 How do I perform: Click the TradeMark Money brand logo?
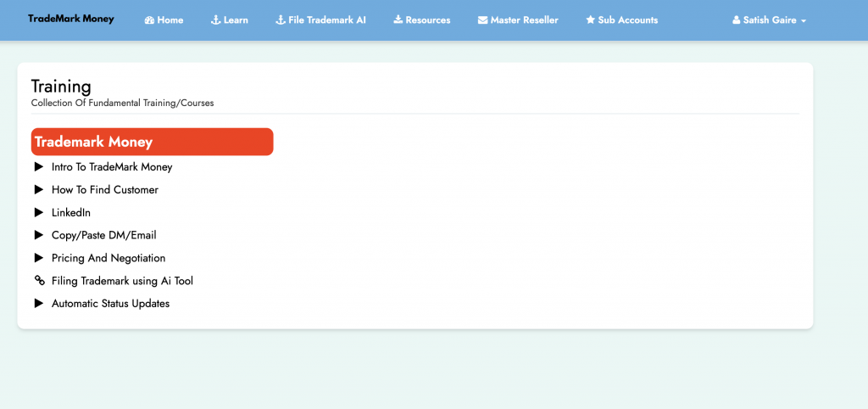(x=71, y=19)
